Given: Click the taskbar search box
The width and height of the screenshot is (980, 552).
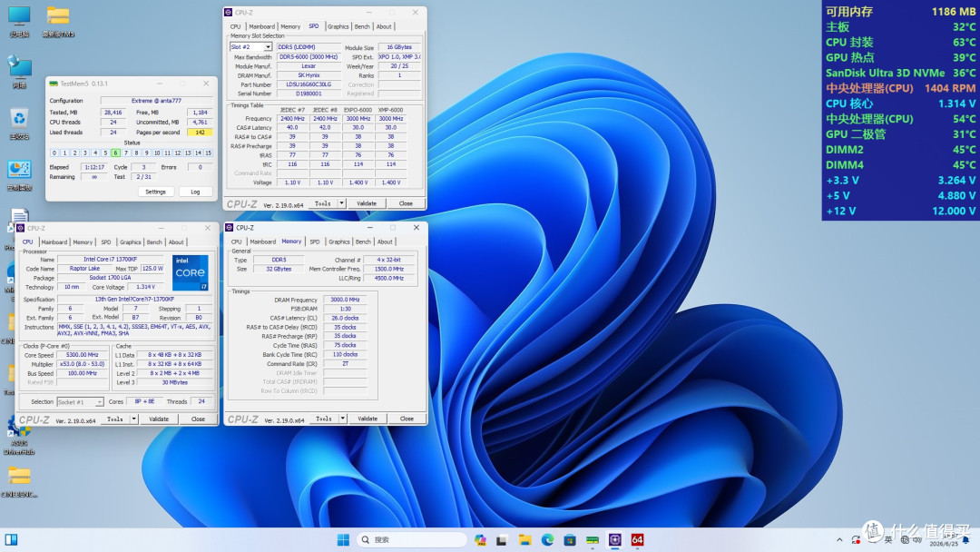Looking at the screenshot, I should click(x=411, y=539).
